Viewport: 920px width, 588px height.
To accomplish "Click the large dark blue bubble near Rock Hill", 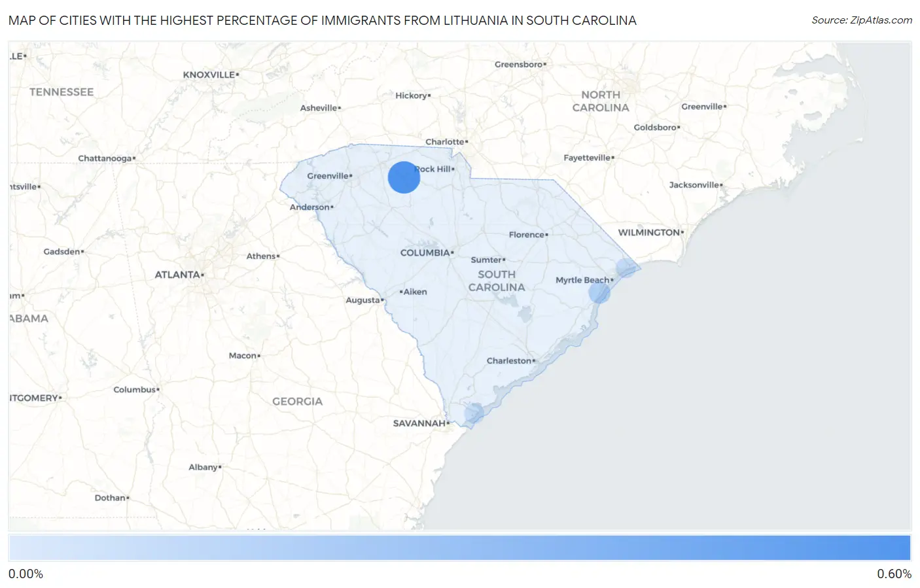I will tap(404, 177).
